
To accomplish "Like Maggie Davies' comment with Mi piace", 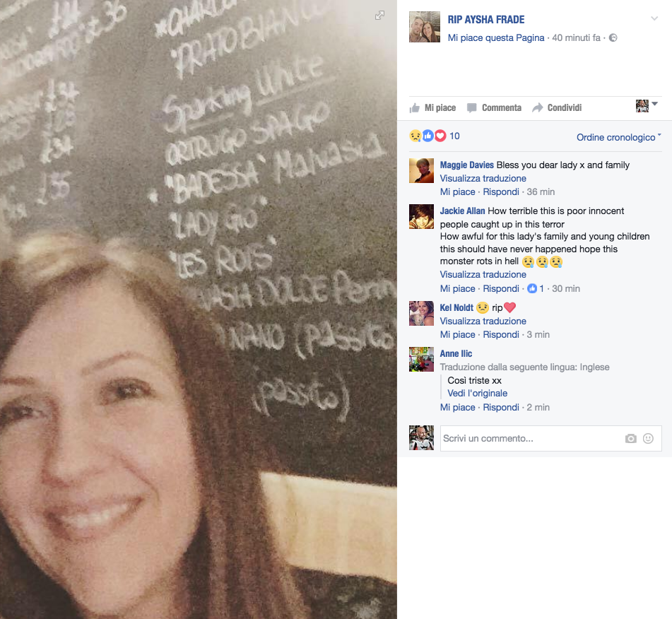I will coord(457,191).
